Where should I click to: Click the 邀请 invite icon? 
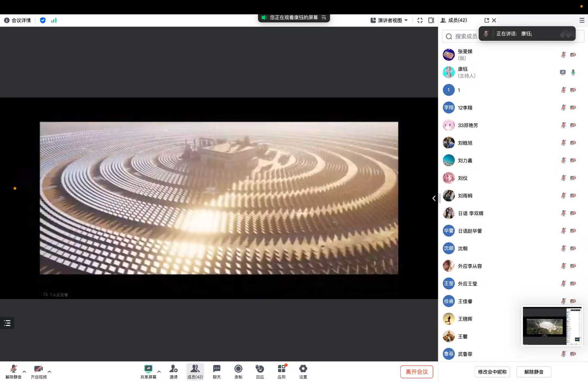tap(173, 369)
